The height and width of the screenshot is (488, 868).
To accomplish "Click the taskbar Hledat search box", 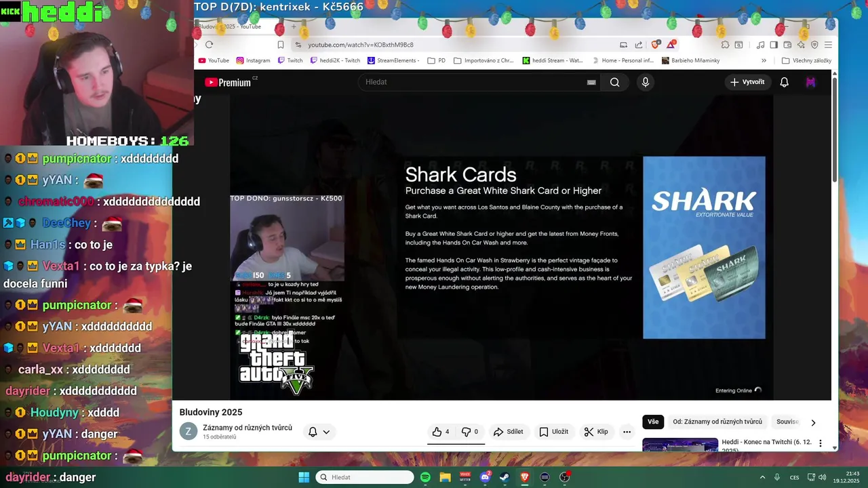I will [366, 477].
